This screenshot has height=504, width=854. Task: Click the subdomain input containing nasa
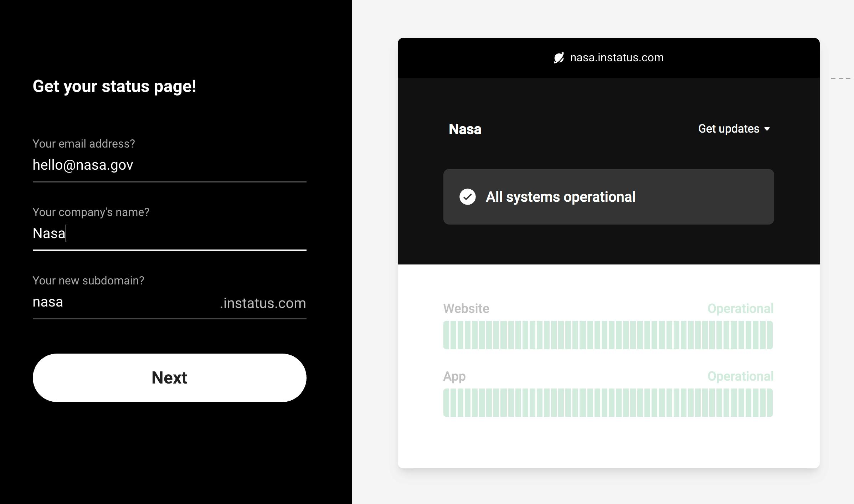point(125,302)
